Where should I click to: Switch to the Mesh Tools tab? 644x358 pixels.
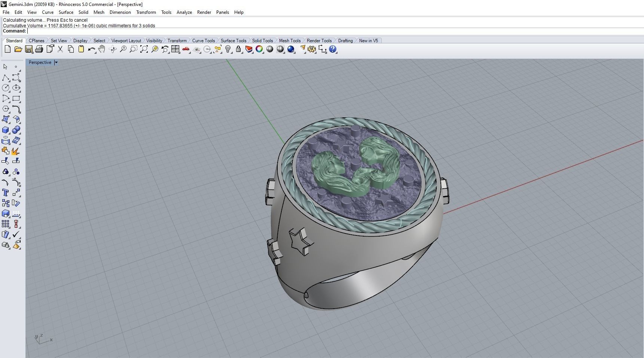pos(290,41)
